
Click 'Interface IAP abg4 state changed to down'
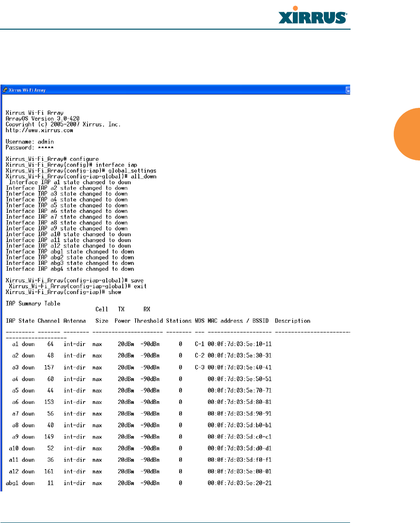(x=70, y=269)
